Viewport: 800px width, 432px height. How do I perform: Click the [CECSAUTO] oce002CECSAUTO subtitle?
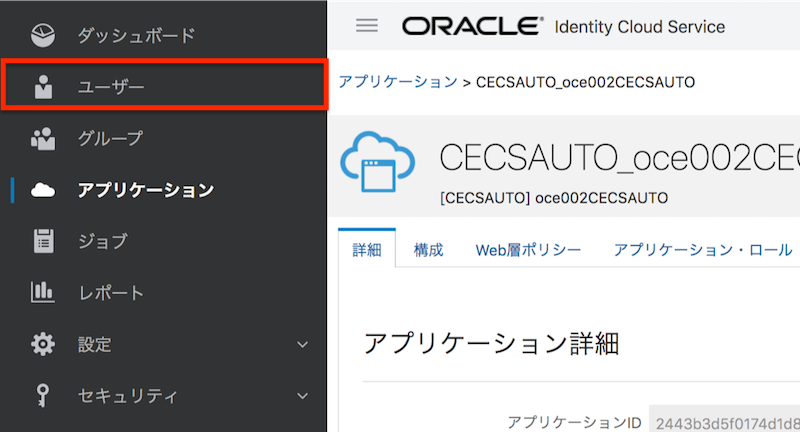click(x=554, y=198)
